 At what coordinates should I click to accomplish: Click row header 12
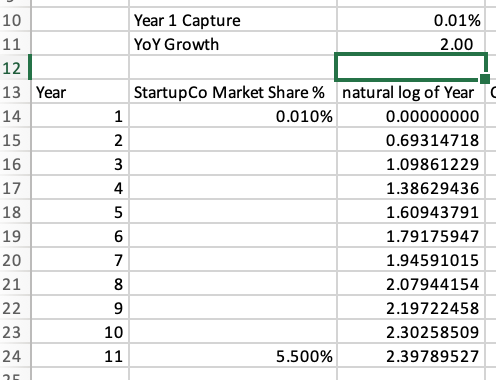pyautogui.click(x=14, y=68)
